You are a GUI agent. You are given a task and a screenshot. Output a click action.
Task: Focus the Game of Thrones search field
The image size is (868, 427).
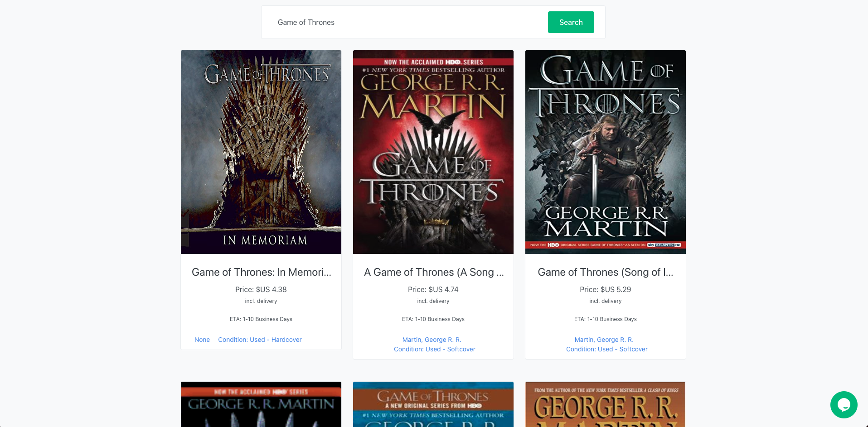pos(408,22)
